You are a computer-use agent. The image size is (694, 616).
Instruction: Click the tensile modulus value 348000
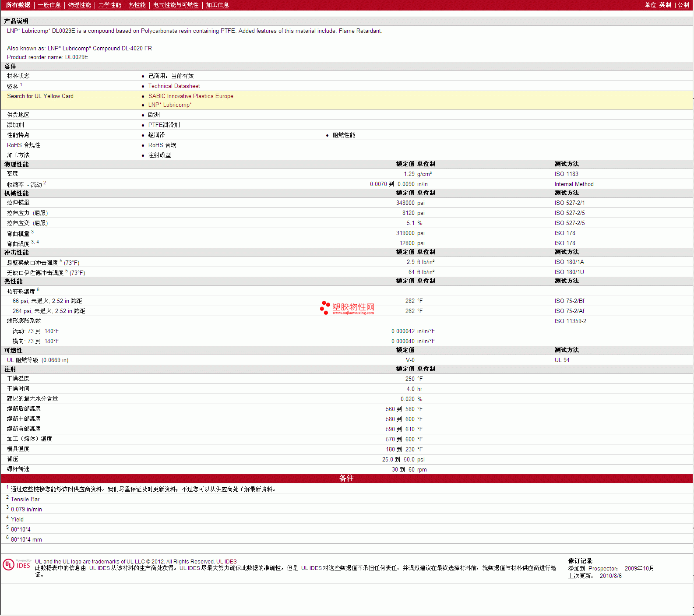405,203
